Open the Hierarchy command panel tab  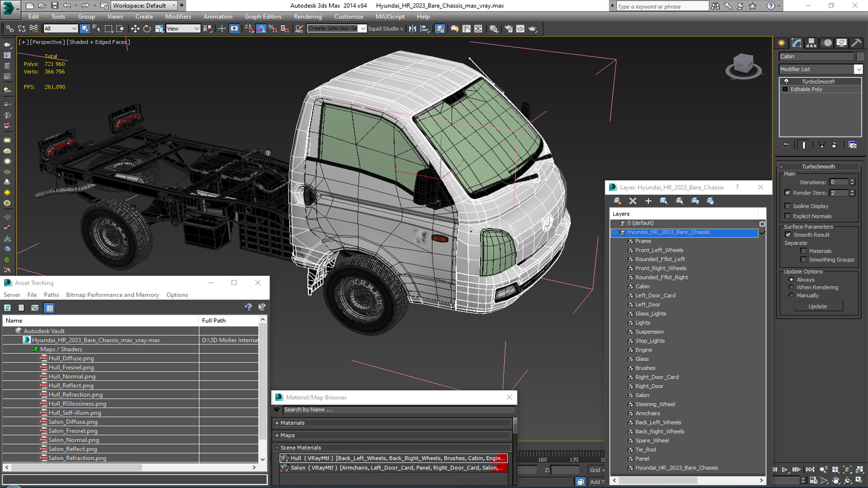(811, 43)
